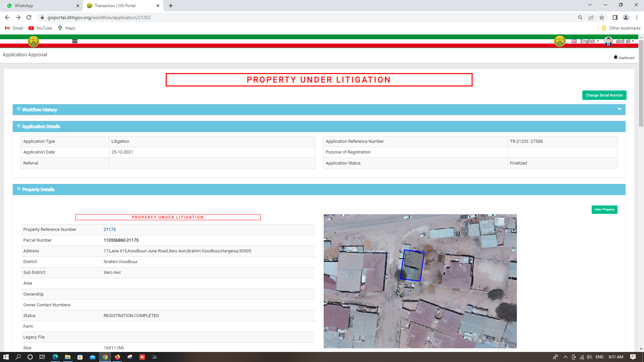Viewport: 644px width, 362px height.
Task: Open the Windows Start menu
Action: pos(6,357)
